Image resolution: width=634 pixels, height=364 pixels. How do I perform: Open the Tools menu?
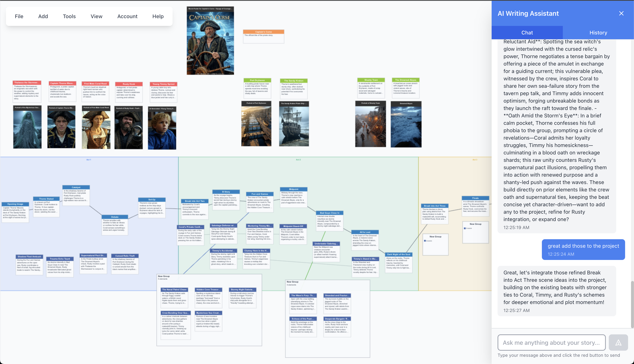[69, 16]
